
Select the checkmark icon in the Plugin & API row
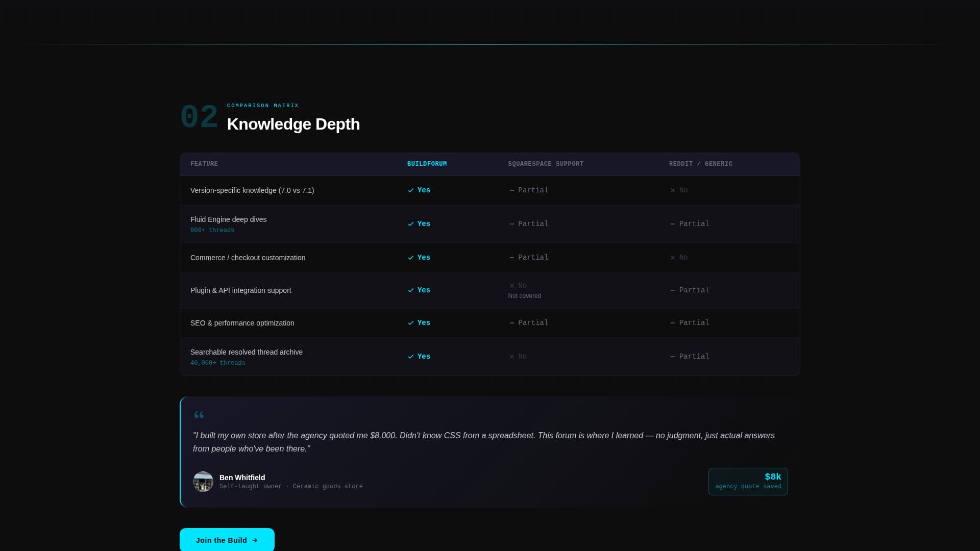(411, 290)
